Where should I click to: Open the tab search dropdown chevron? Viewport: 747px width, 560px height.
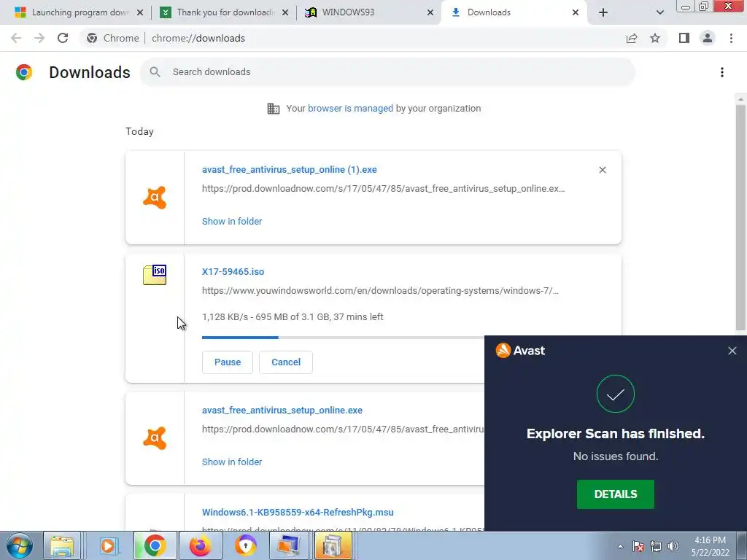point(659,12)
